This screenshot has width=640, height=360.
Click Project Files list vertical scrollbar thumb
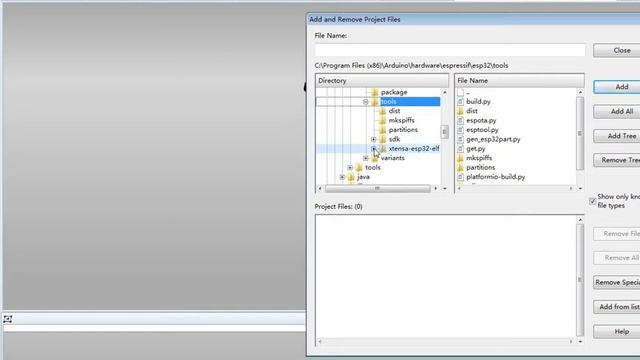pyautogui.click(x=580, y=280)
